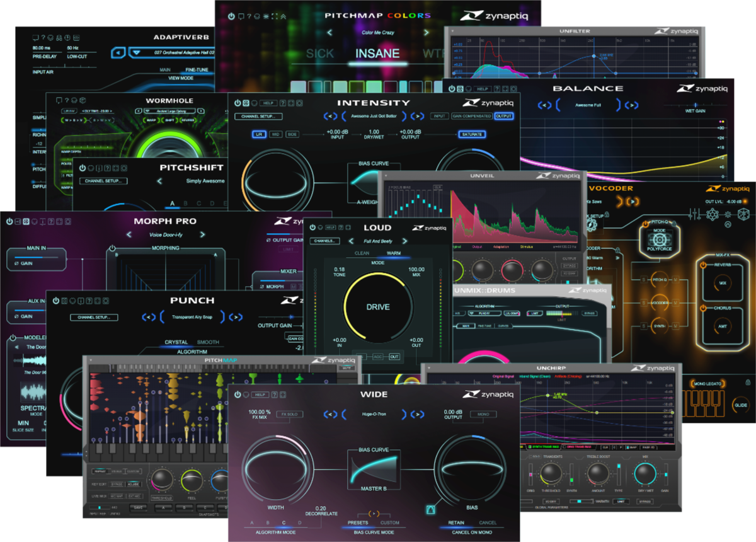756x542 pixels.
Task: Click the power icon in PITCHMAP COLORS
Action: tap(232, 16)
